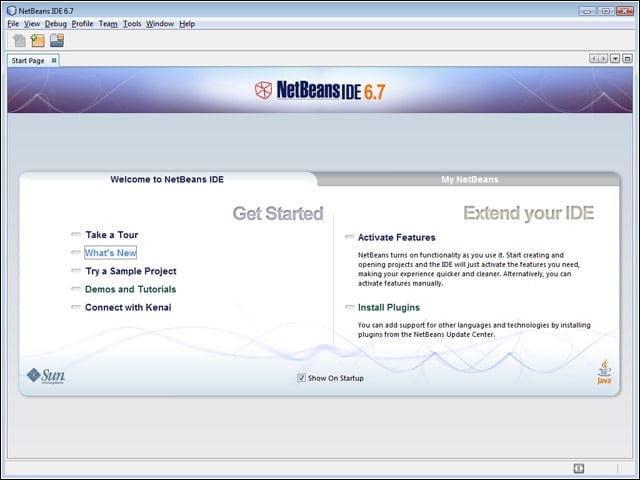Open the Window menu
The width and height of the screenshot is (640, 480).
(x=160, y=24)
